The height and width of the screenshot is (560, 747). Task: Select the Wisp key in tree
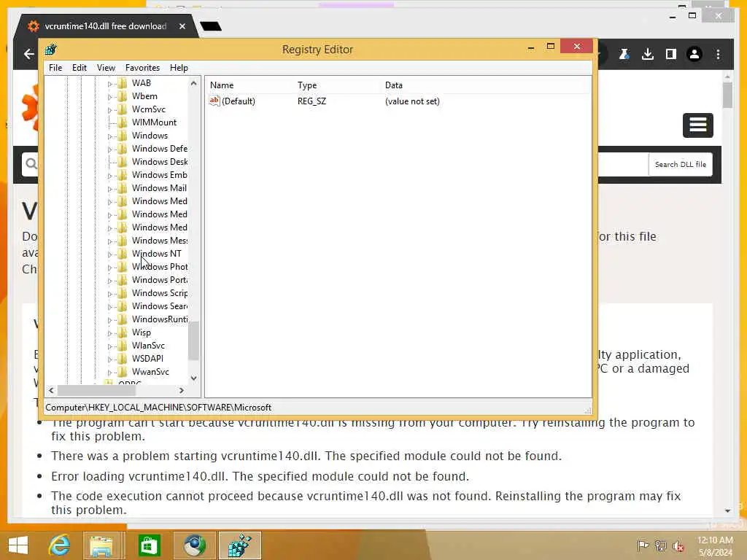click(141, 332)
